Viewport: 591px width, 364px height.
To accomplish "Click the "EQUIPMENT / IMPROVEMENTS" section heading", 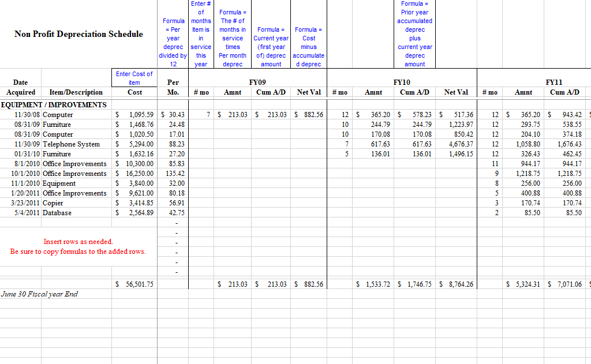I will pyautogui.click(x=54, y=105).
